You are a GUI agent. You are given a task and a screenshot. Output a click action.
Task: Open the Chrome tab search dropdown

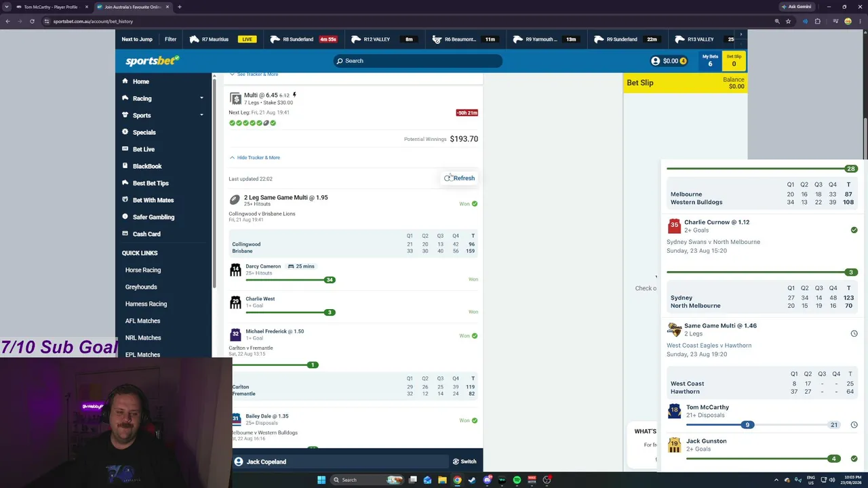[x=7, y=7]
